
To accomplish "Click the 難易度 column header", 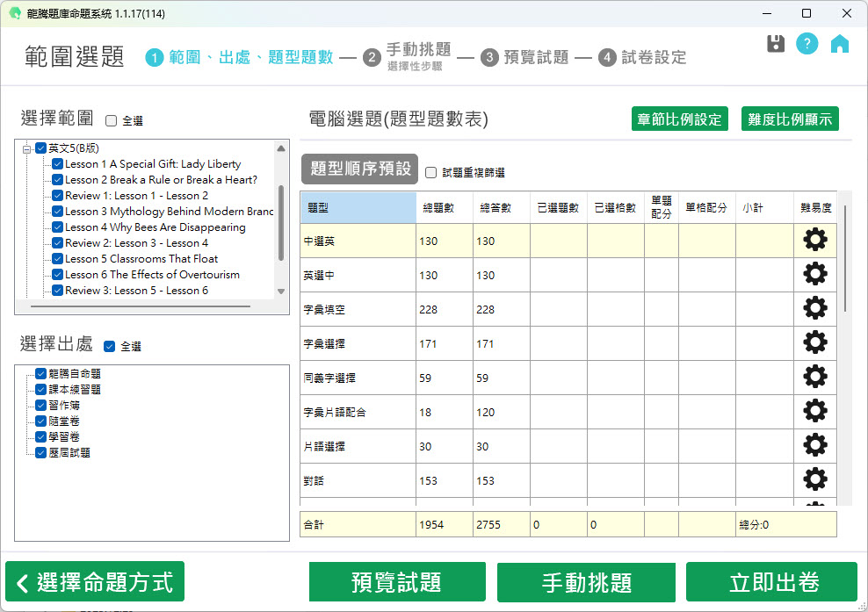I will tap(815, 207).
